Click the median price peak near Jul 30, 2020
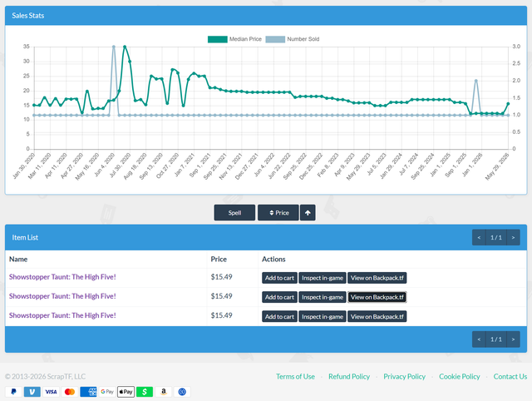Screen dimensions: 532x401 tap(125, 47)
